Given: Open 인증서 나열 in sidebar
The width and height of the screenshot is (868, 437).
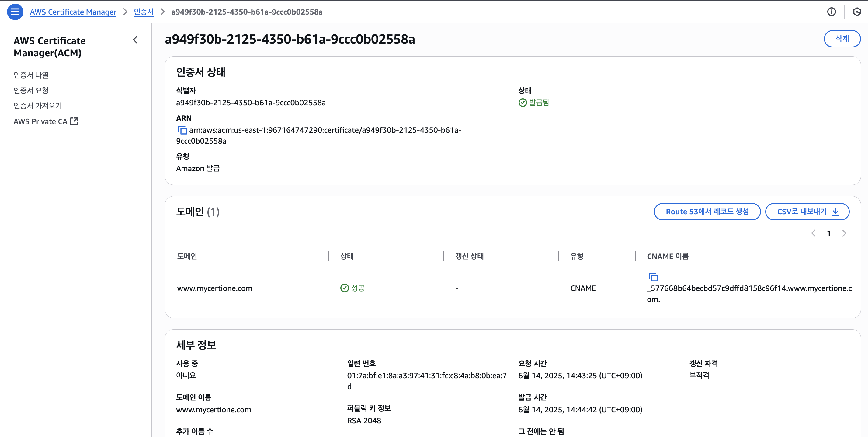Looking at the screenshot, I should click(31, 75).
